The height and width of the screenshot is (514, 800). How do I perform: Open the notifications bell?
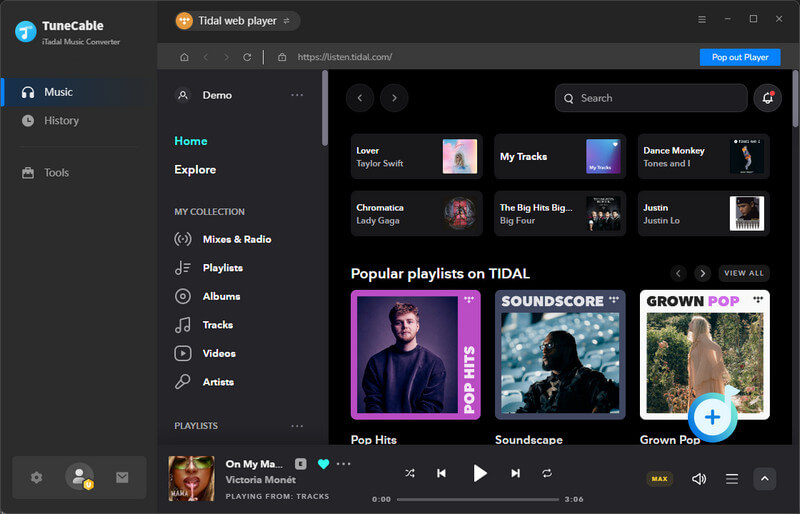[767, 98]
